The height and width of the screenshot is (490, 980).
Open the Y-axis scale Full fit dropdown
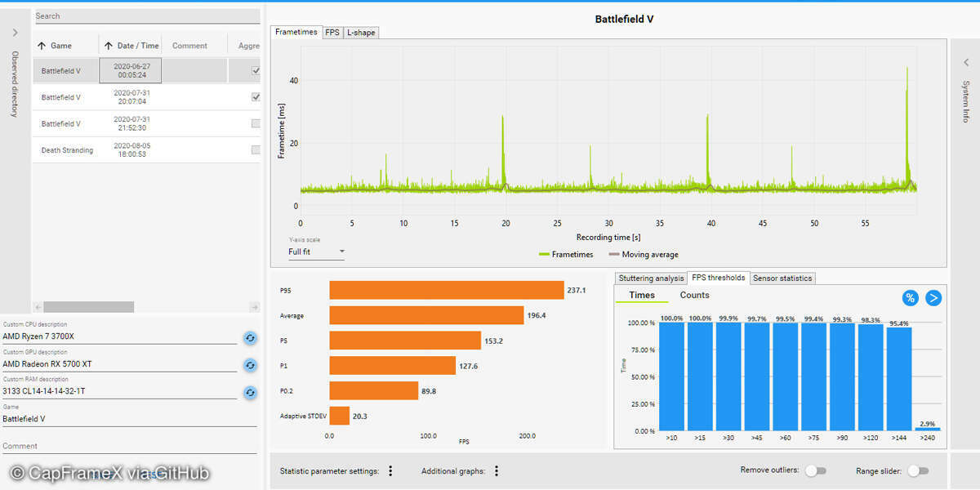click(x=314, y=252)
